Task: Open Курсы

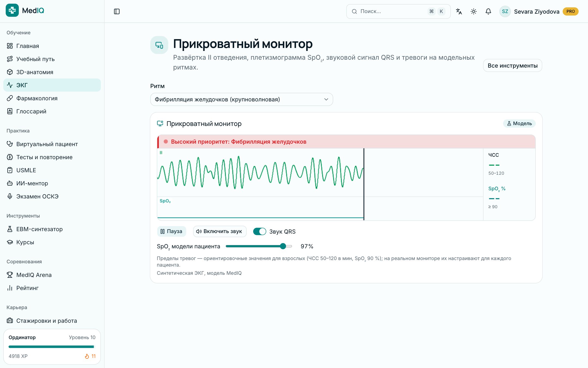Action: [52, 242]
